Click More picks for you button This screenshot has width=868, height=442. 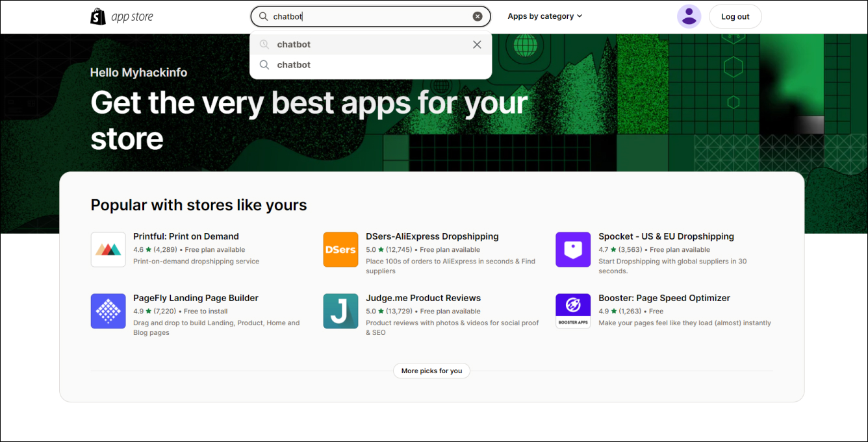431,371
